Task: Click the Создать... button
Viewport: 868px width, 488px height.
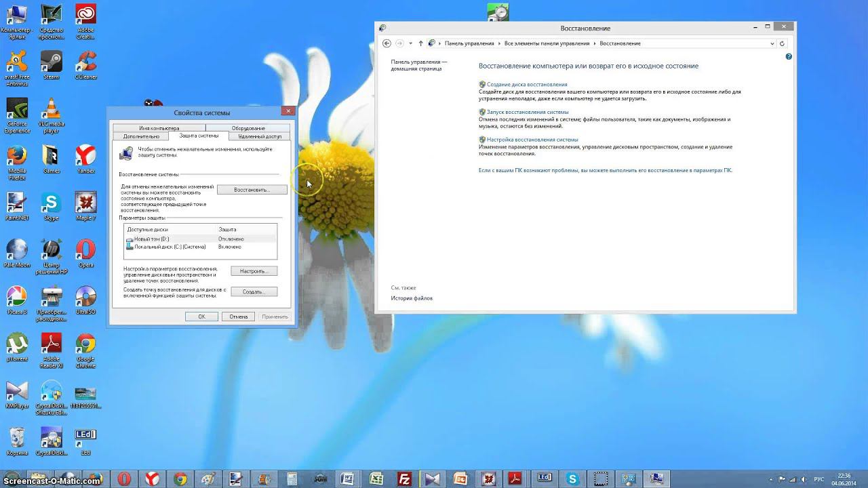Action: [x=254, y=292]
